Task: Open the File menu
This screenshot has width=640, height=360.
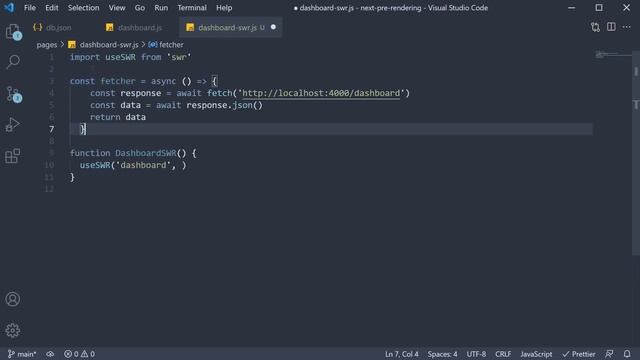Action: pos(30,8)
